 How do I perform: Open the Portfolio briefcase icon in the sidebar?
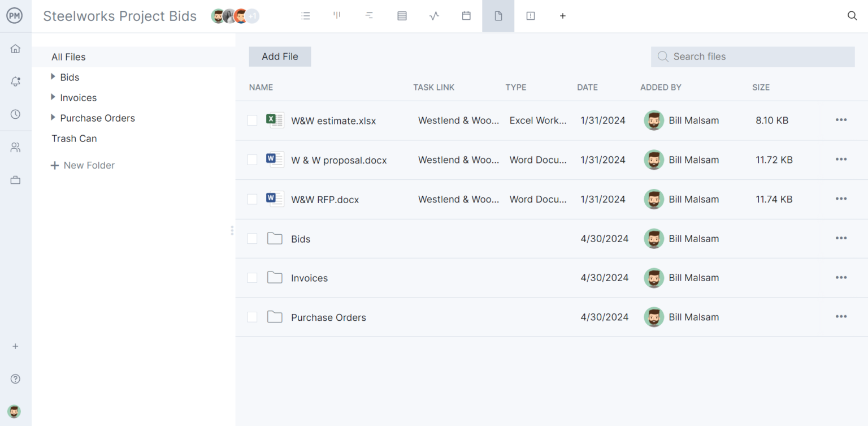point(15,179)
